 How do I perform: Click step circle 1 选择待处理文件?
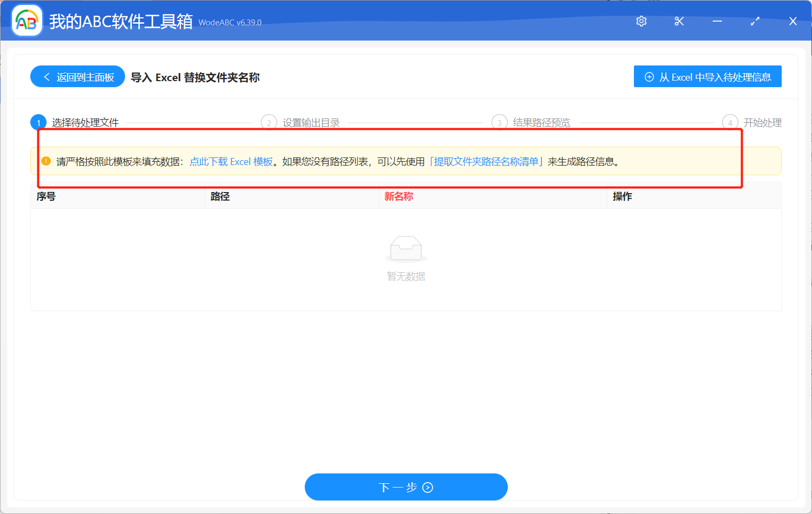[x=38, y=122]
